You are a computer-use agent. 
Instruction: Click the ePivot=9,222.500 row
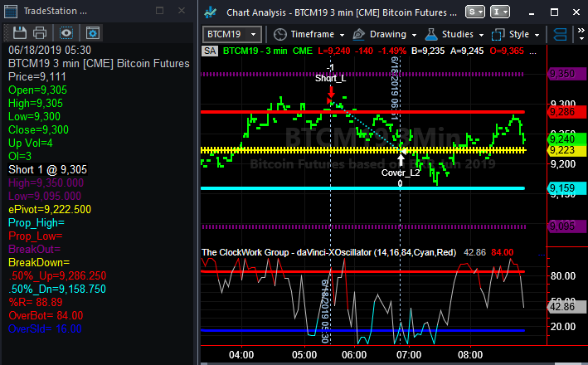pos(50,209)
